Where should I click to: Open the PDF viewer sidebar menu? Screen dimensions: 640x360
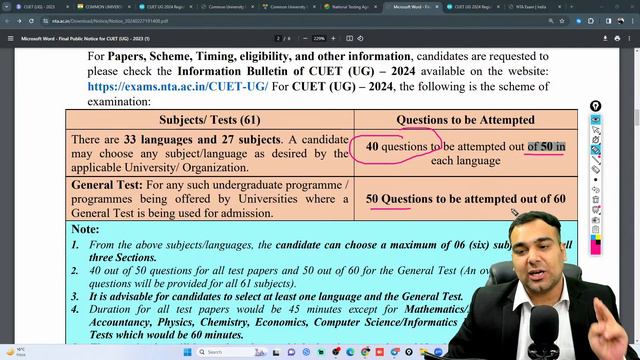point(11,38)
